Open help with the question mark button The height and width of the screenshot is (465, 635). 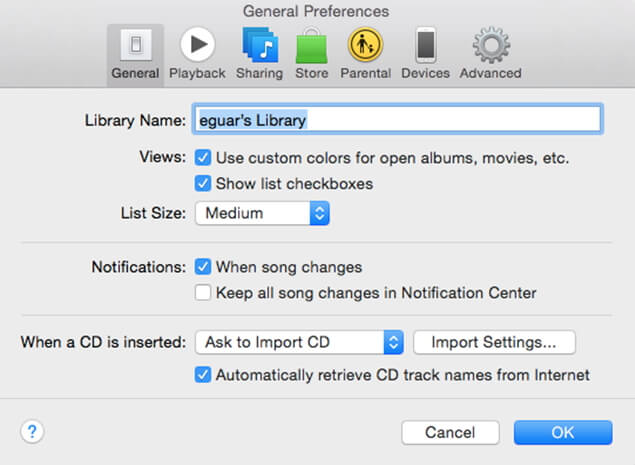pos(32,432)
